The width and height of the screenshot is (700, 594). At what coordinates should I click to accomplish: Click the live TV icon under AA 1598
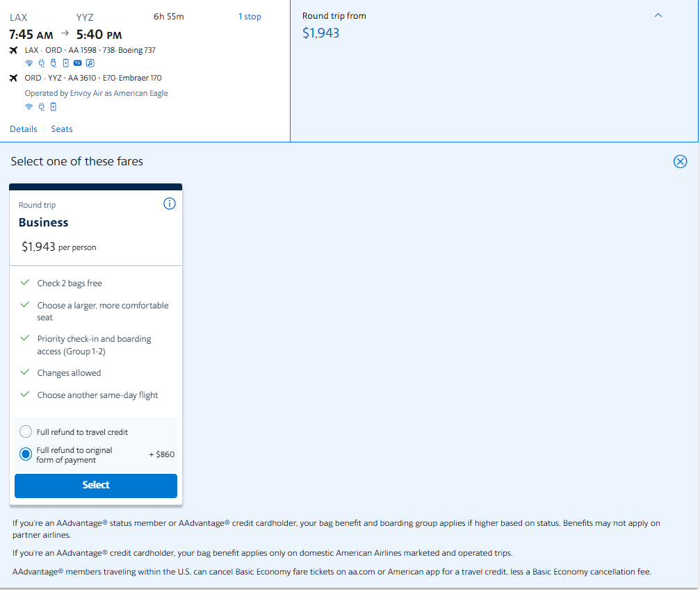[x=78, y=63]
